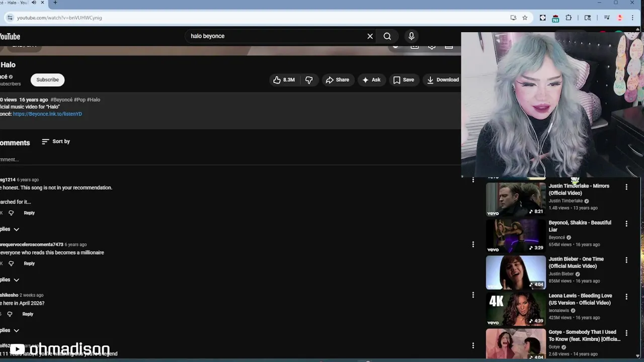The image size is (644, 362).
Task: Open the title 'Justin Timberlake - Mirrors (Official Video)'
Action: click(579, 190)
